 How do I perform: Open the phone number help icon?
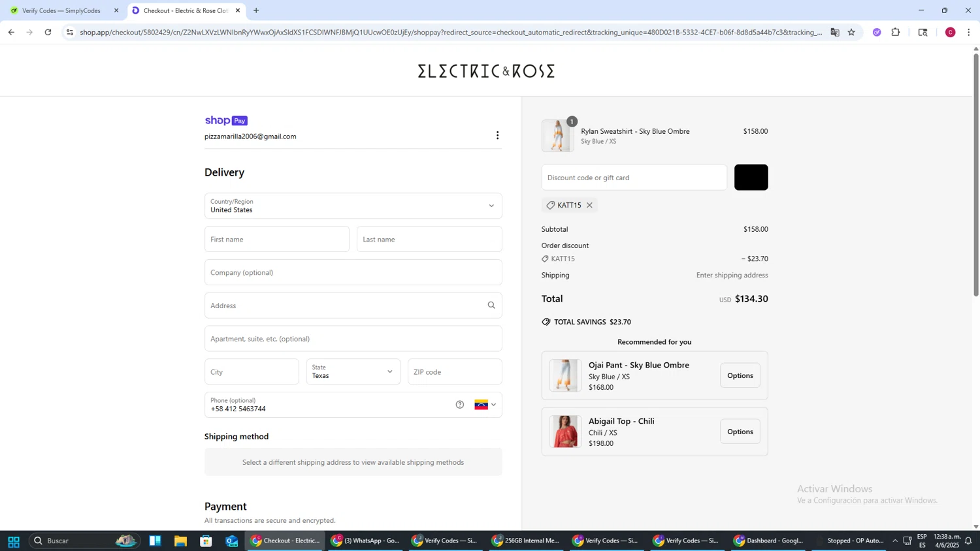[460, 405]
